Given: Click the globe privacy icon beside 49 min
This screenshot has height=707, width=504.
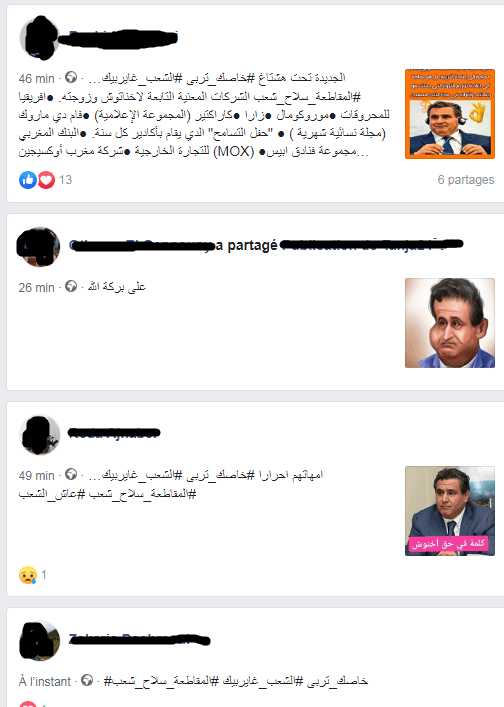Looking at the screenshot, I should coord(71,474).
